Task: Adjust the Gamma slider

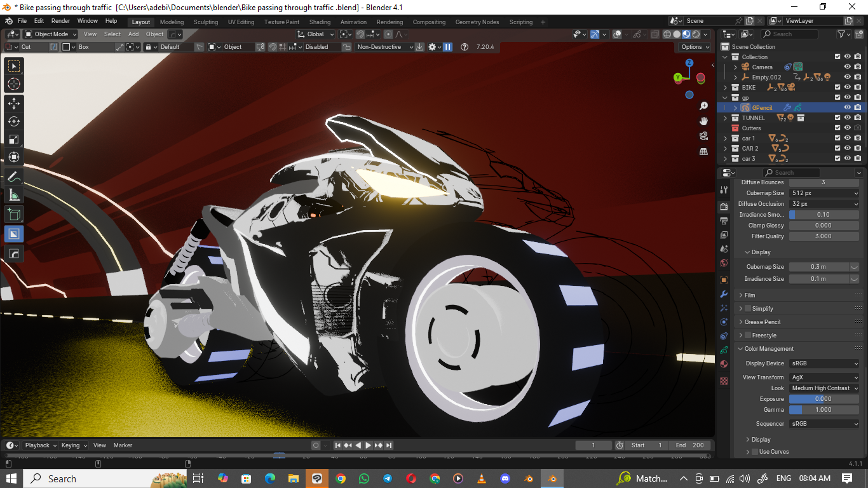Action: click(824, 410)
